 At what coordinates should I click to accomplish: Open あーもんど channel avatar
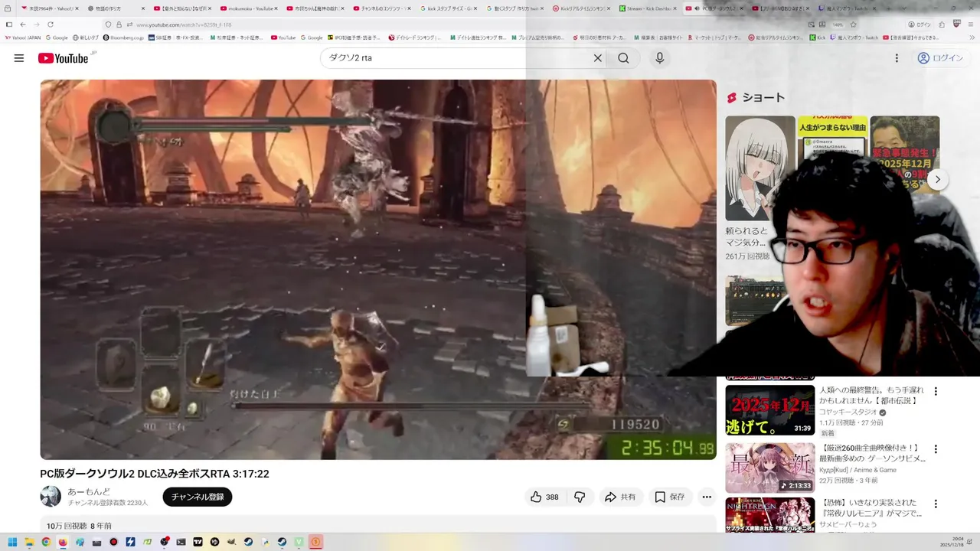51,497
